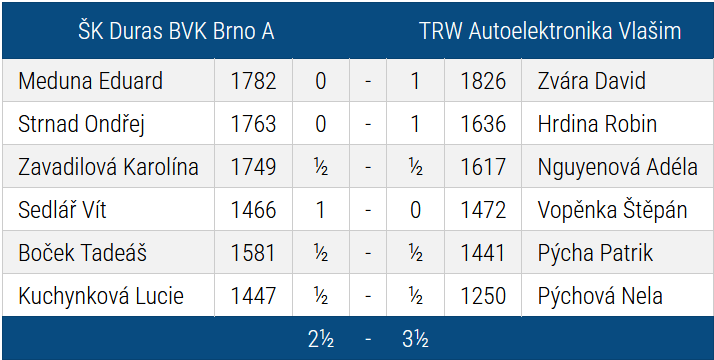
Task: Click the TRW Autoelektronika Vlašim team header
Action: click(550, 31)
